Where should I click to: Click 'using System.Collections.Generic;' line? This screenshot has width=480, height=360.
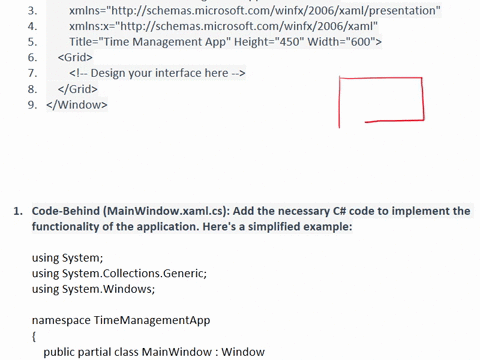click(119, 273)
